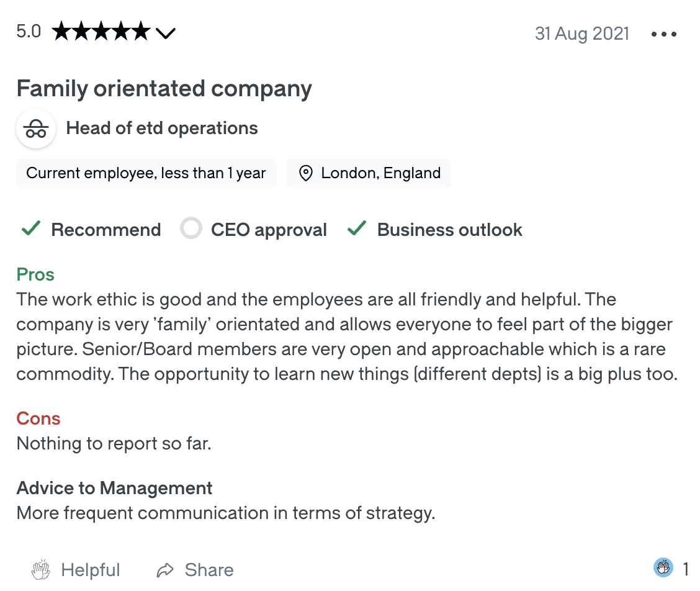
Task: Click the 31 Aug 2021 review date
Action: [x=582, y=34]
